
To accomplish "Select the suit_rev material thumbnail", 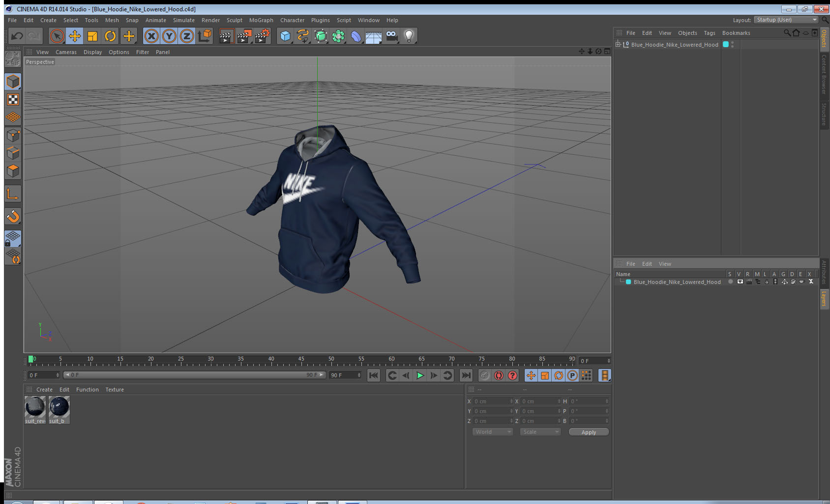I will tap(35, 410).
